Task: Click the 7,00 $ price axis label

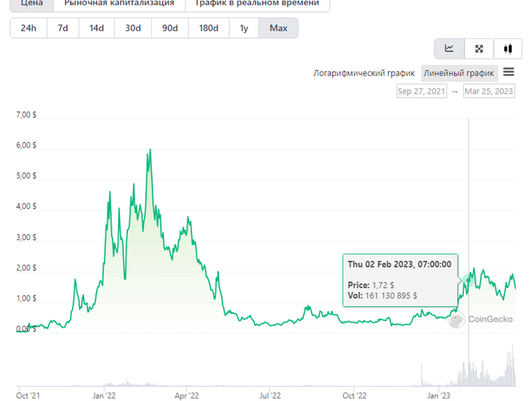Action: pos(26,115)
